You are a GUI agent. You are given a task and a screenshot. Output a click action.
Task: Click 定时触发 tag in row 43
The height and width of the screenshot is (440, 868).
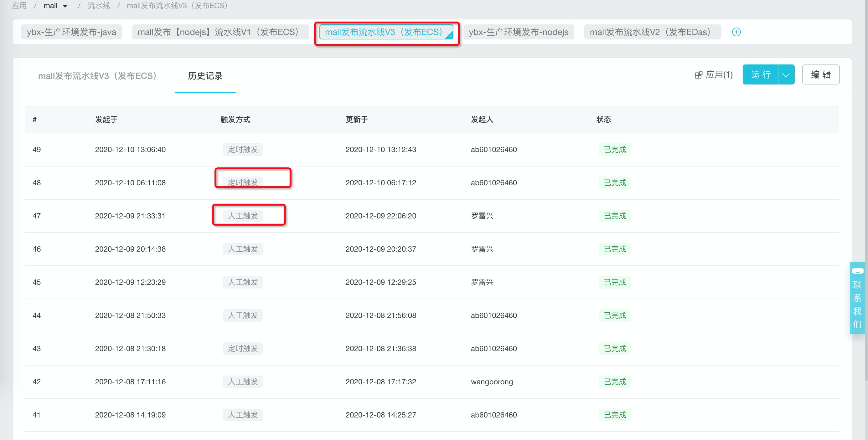coord(243,348)
